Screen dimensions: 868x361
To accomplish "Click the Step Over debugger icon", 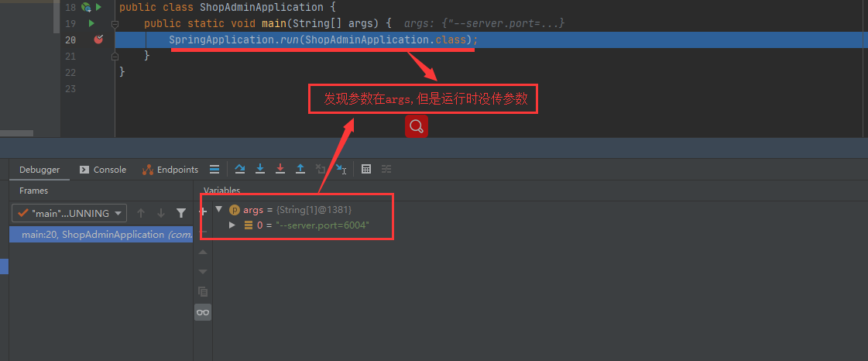I will (x=240, y=169).
